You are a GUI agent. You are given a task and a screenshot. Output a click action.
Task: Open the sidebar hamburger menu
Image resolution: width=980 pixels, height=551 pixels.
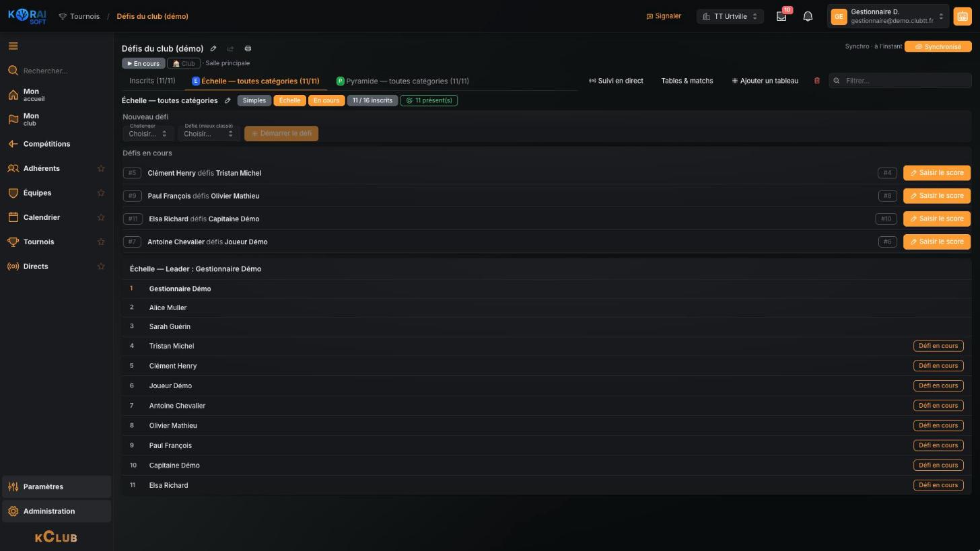click(13, 46)
